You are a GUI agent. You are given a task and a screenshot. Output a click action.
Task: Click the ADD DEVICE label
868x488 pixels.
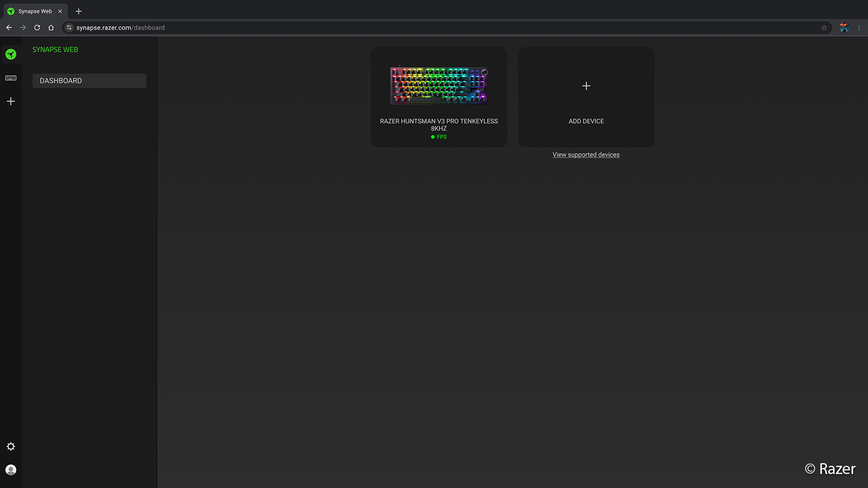pos(586,121)
